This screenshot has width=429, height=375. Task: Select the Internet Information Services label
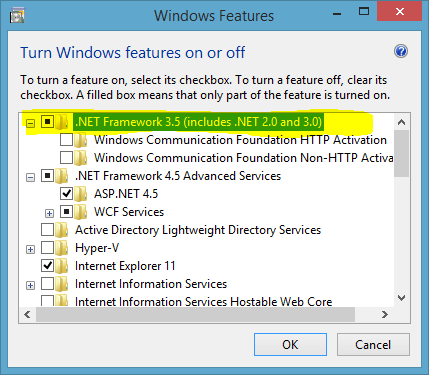[x=151, y=284]
